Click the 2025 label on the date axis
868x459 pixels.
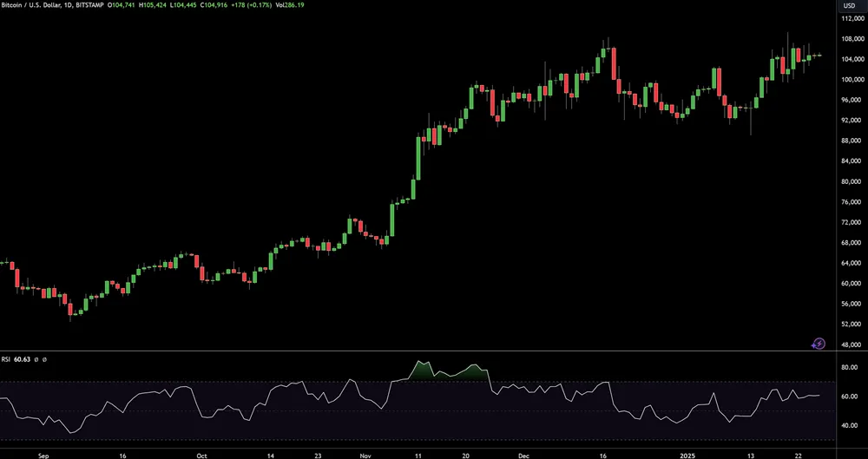pyautogui.click(x=688, y=456)
